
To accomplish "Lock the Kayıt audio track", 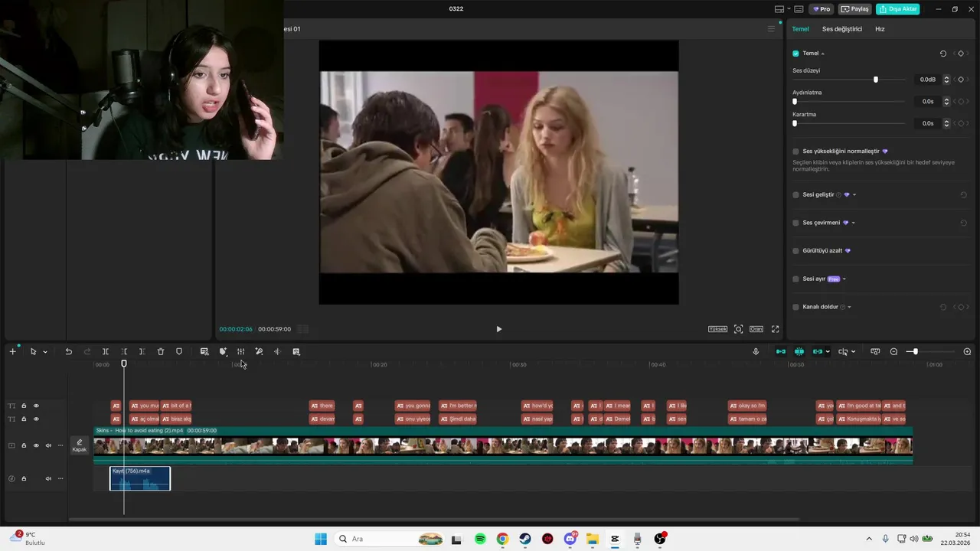I will point(24,478).
